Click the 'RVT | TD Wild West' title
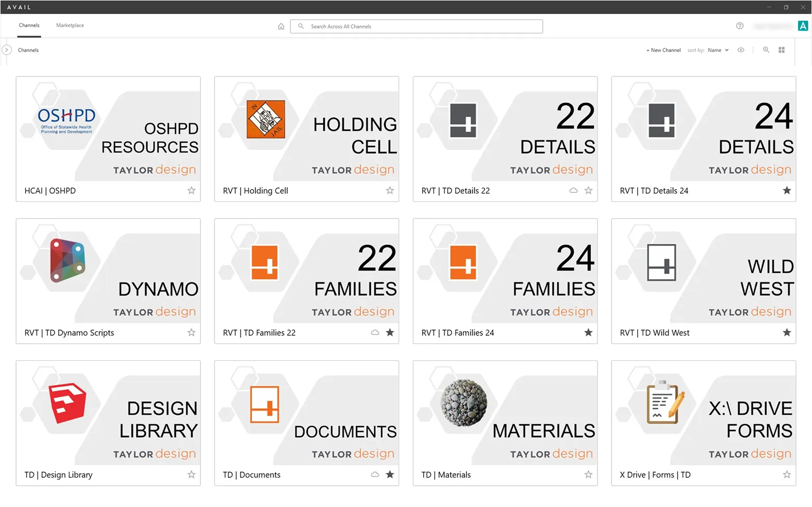This screenshot has height=507, width=812. [655, 333]
